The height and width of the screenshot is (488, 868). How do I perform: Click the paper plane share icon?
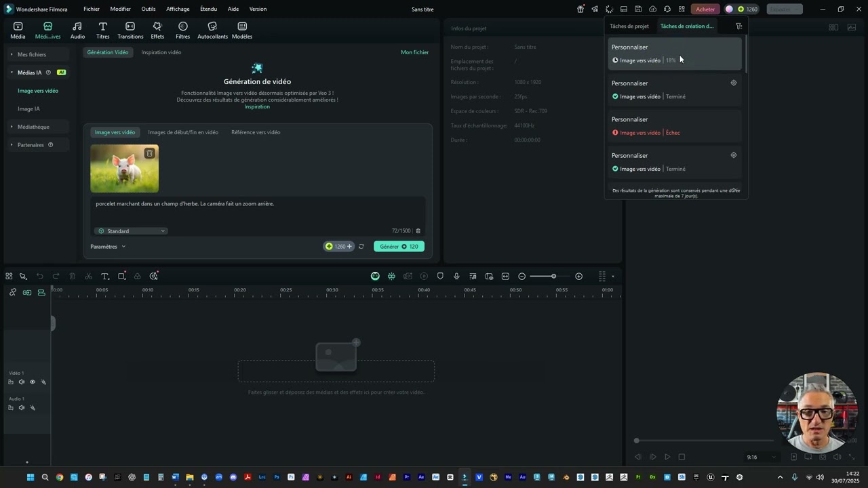click(595, 9)
